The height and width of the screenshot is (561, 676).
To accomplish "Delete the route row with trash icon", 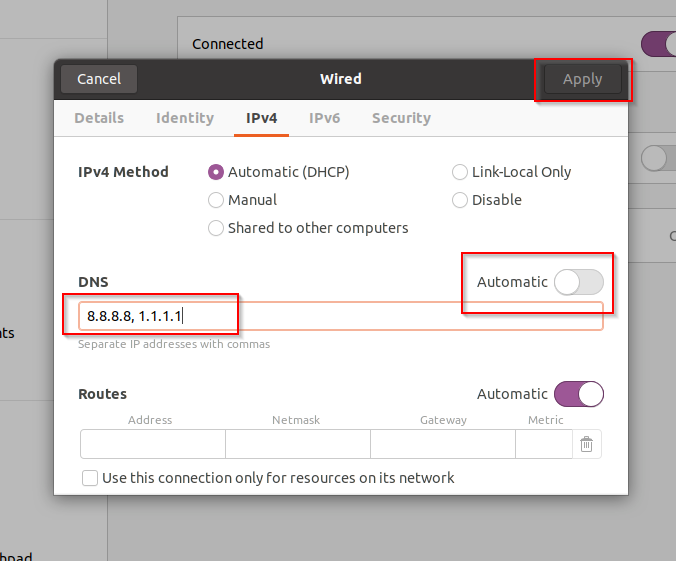I will click(x=587, y=444).
